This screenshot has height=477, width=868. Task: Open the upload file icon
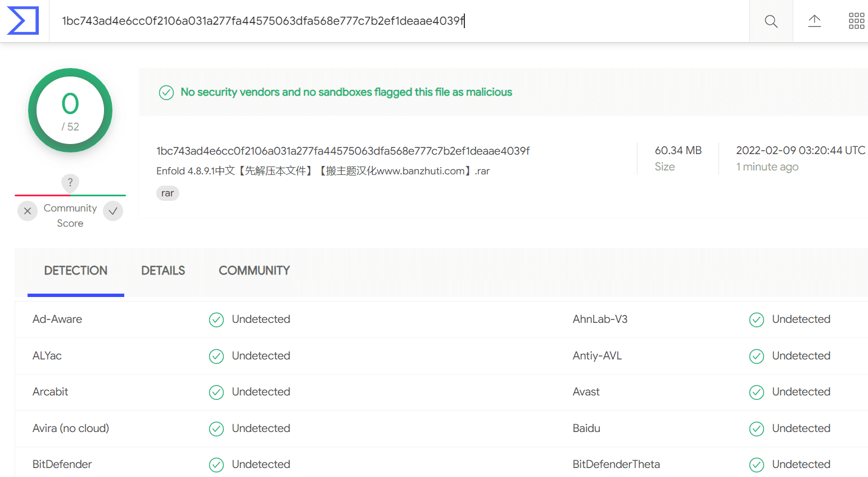[x=815, y=21]
